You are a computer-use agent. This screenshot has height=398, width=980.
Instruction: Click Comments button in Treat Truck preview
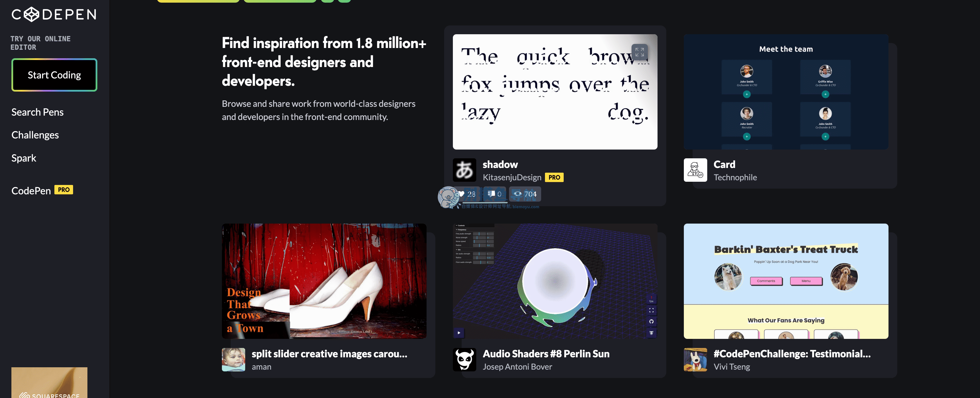(x=766, y=281)
